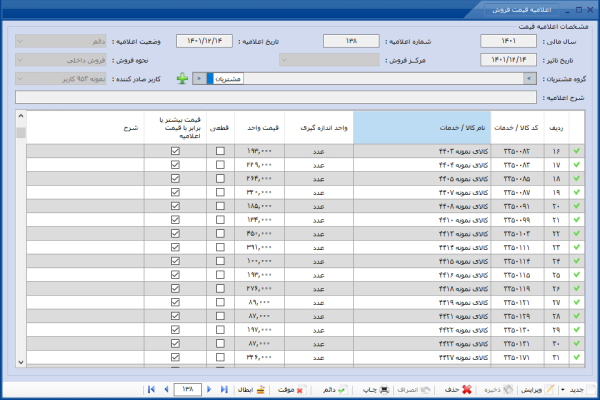600x400 pixels.
Task: Uncheck higher-or-equal price box for کالای نمونه ۴۴۲۳
Action: click(175, 343)
